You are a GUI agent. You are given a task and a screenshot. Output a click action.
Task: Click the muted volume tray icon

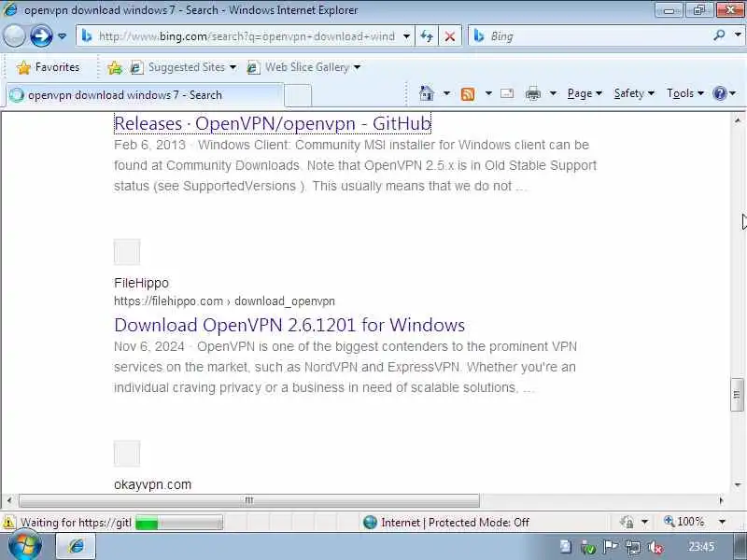[x=655, y=547]
